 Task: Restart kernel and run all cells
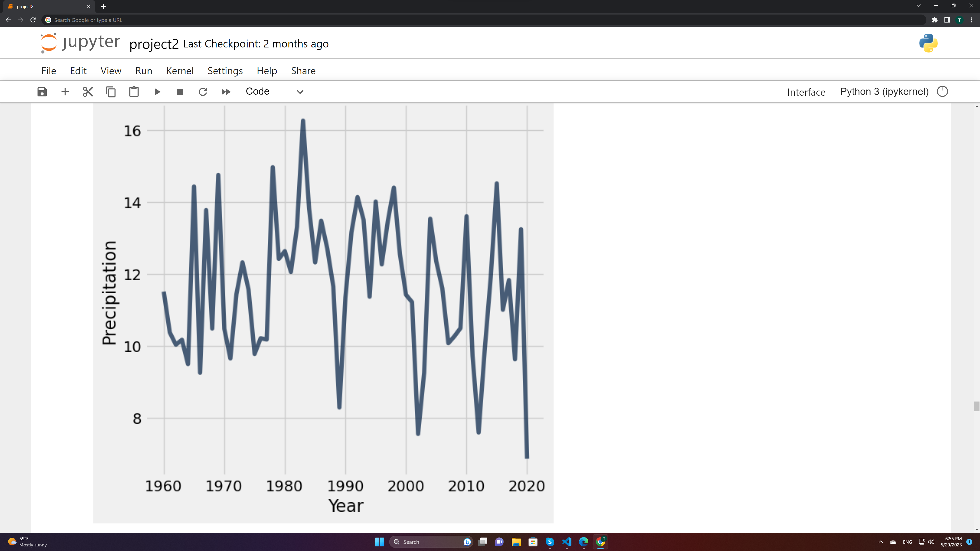pos(226,92)
